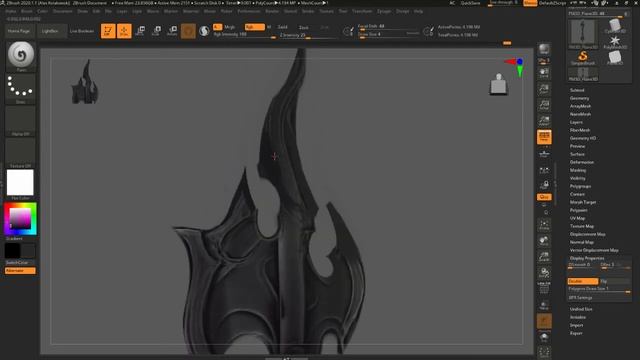Adjust the Draw Size slider
The height and width of the screenshot is (360, 640).
(388, 35)
